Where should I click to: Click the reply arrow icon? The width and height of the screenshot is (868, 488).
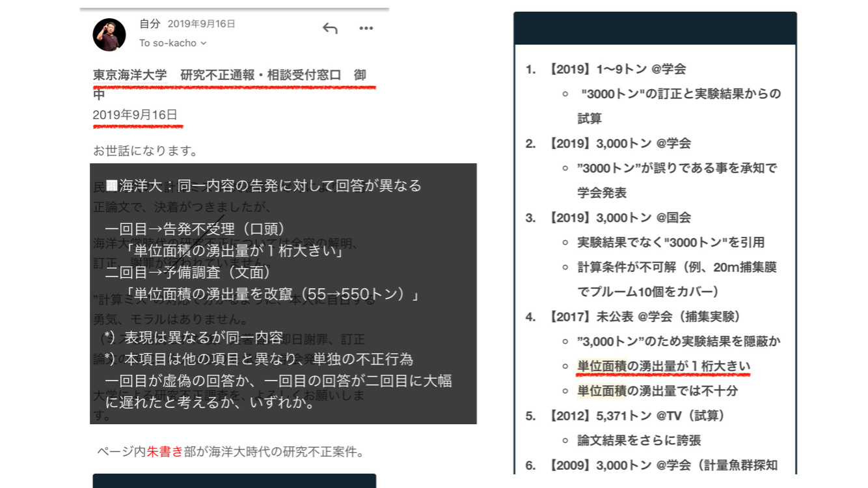(x=330, y=28)
